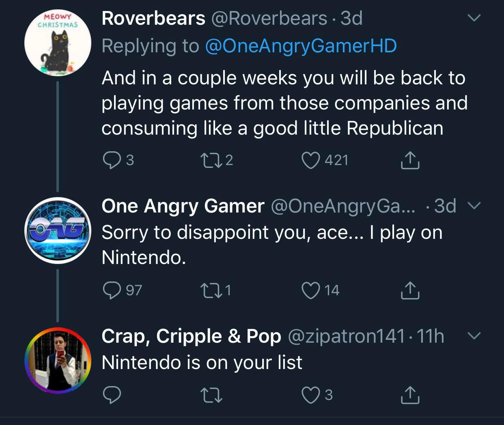Like One Angry Gamer's tweet with 14 likes
This screenshot has height=425, width=504.
click(311, 290)
